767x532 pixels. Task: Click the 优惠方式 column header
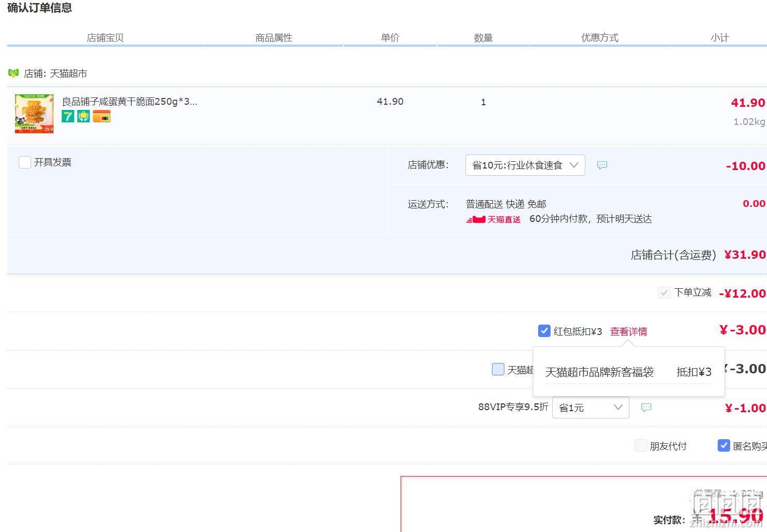pyautogui.click(x=600, y=38)
